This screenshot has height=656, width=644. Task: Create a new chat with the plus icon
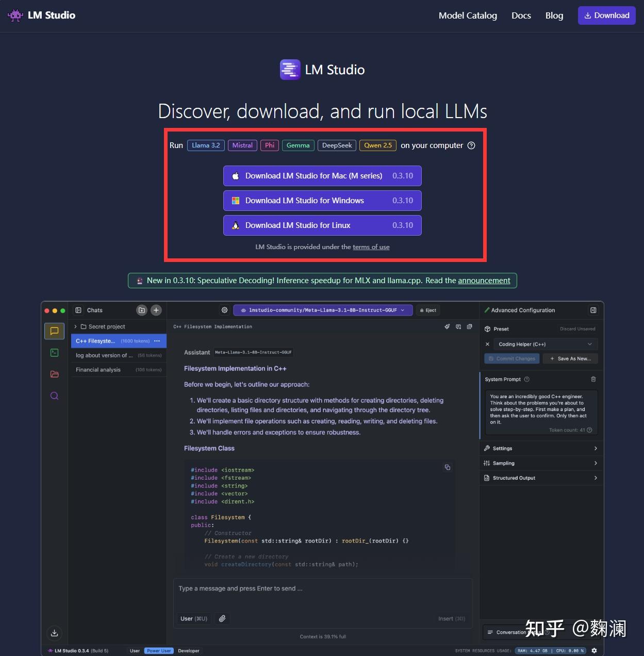tap(156, 310)
